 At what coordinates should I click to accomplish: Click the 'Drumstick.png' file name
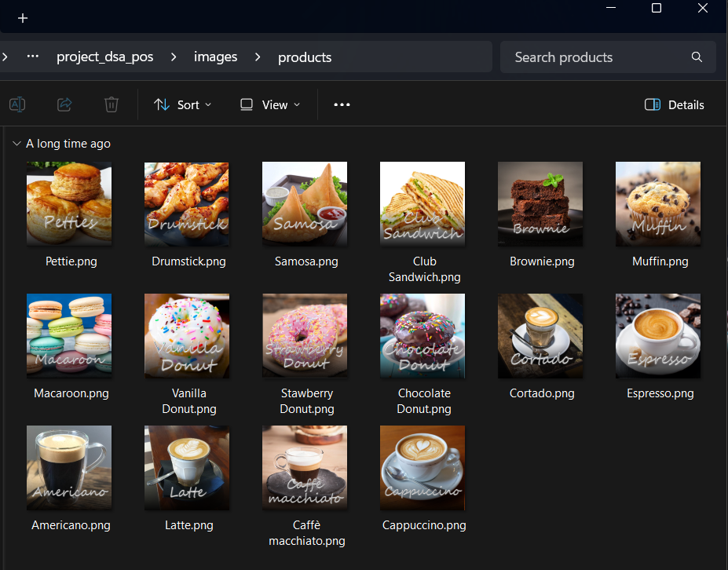pos(188,261)
